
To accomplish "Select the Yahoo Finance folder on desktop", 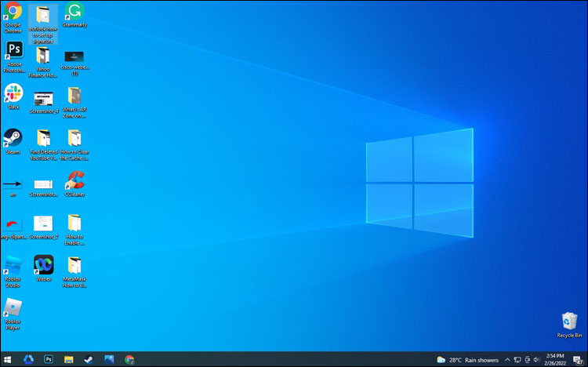I will (43, 62).
